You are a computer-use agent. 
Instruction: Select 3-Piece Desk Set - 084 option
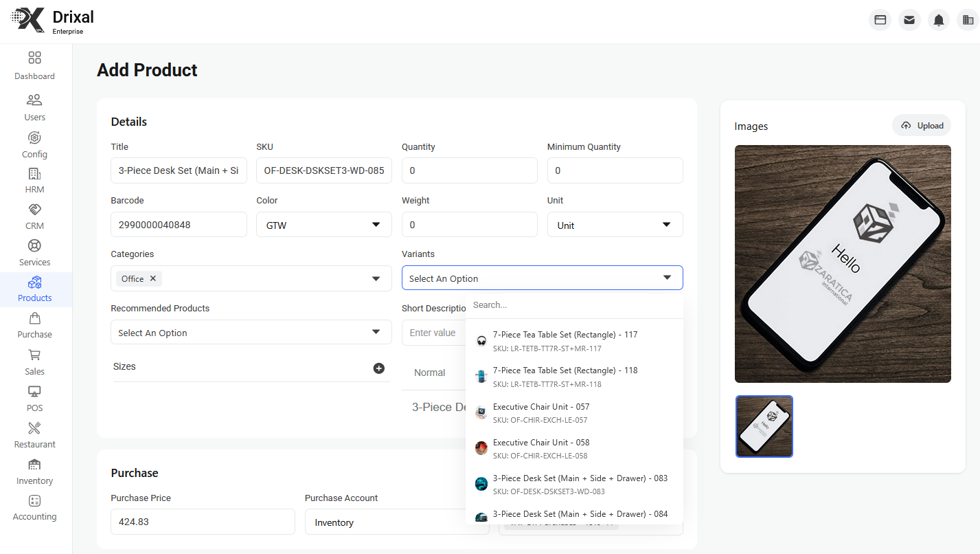[574, 515]
